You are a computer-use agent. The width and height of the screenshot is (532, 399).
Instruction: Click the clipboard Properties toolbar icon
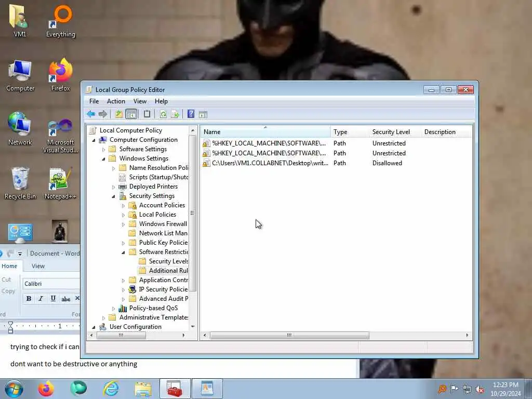click(147, 114)
